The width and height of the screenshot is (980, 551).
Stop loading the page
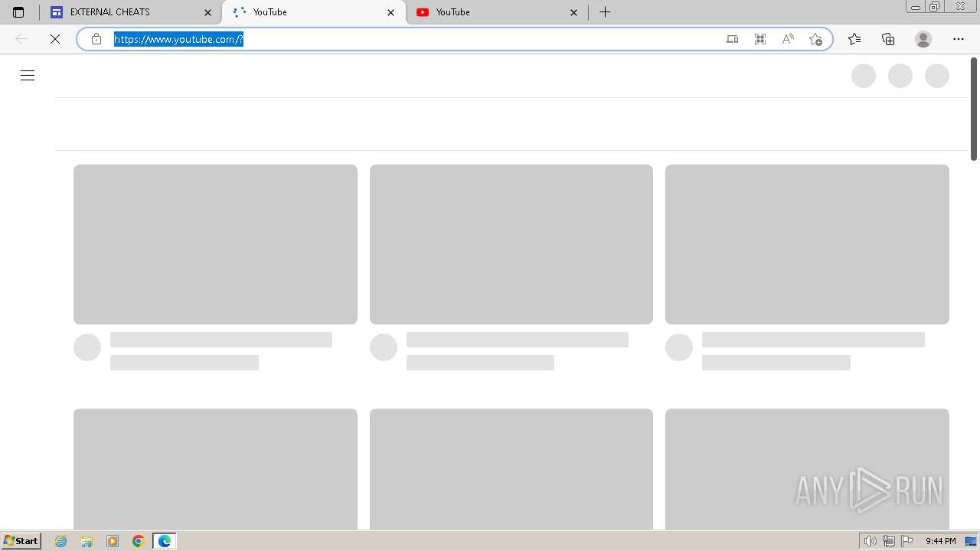click(55, 39)
